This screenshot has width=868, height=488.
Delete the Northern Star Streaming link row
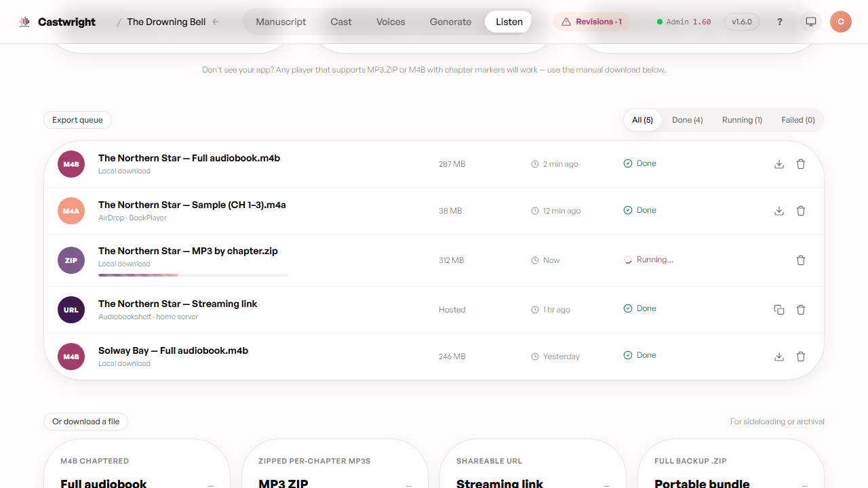tap(801, 310)
